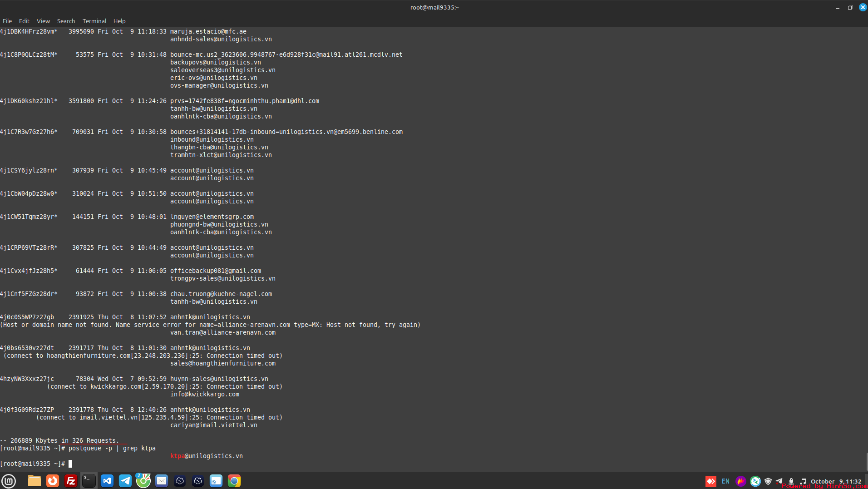Click the highlighted ktpa@unilogistics.vn result
The width and height of the screenshot is (868, 489).
click(207, 456)
